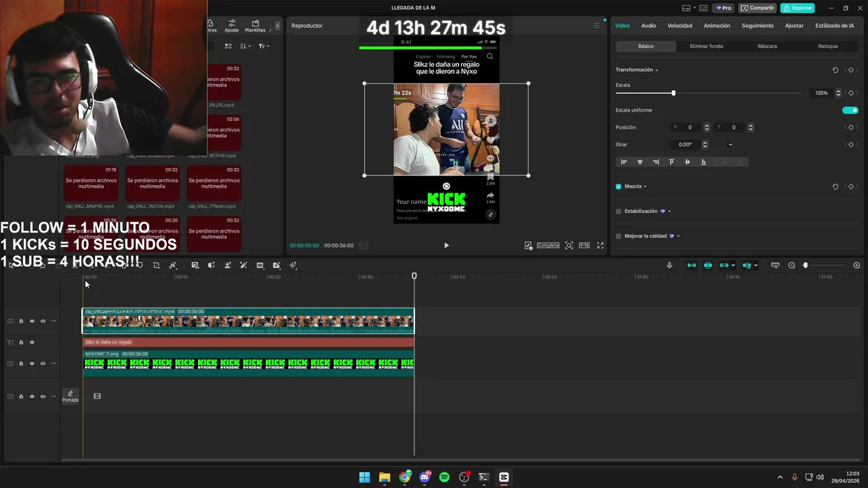
Task: Adjust the timeline zoom slider
Action: pos(806,266)
